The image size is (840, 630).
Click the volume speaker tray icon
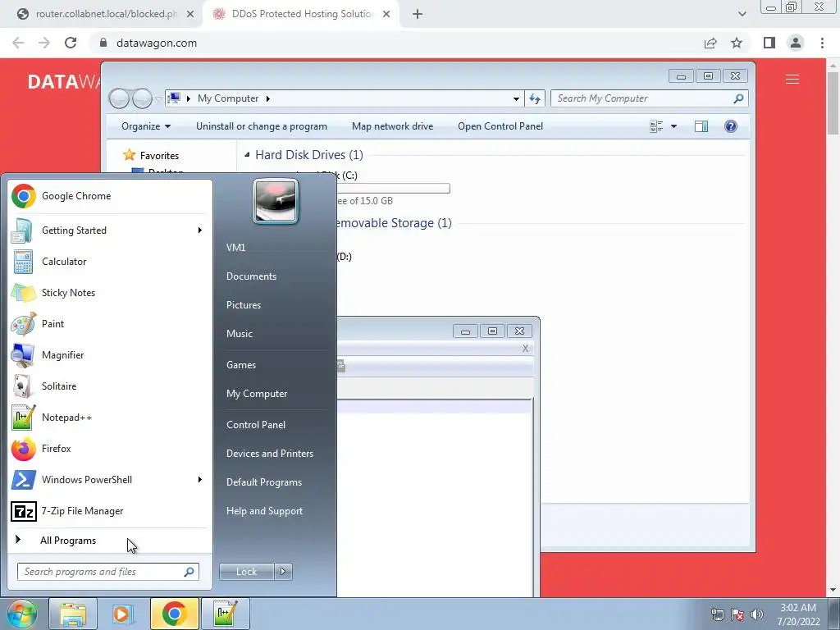757,614
